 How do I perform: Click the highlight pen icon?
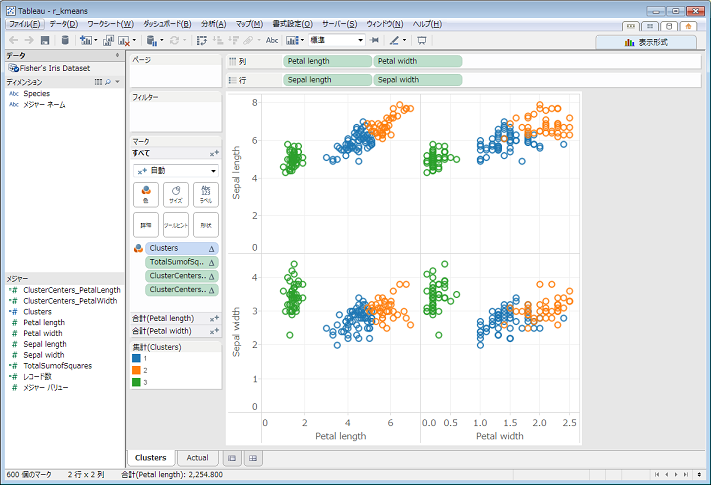pos(394,40)
